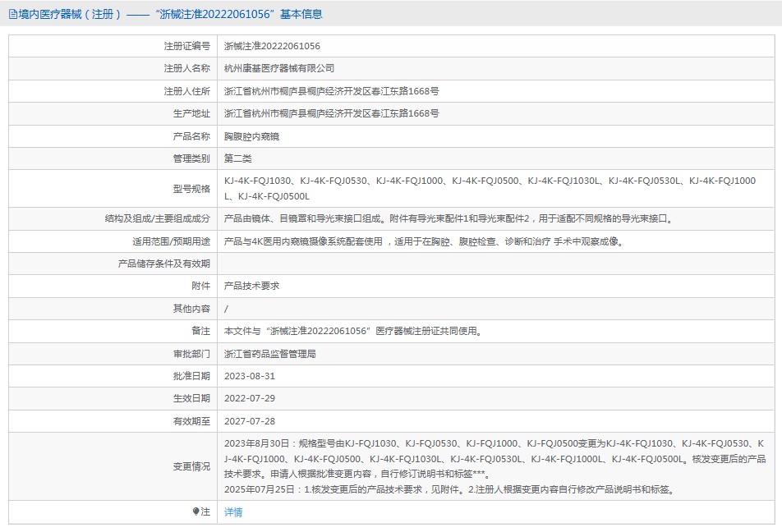Click the 变更情况 change history text

tap(494, 466)
